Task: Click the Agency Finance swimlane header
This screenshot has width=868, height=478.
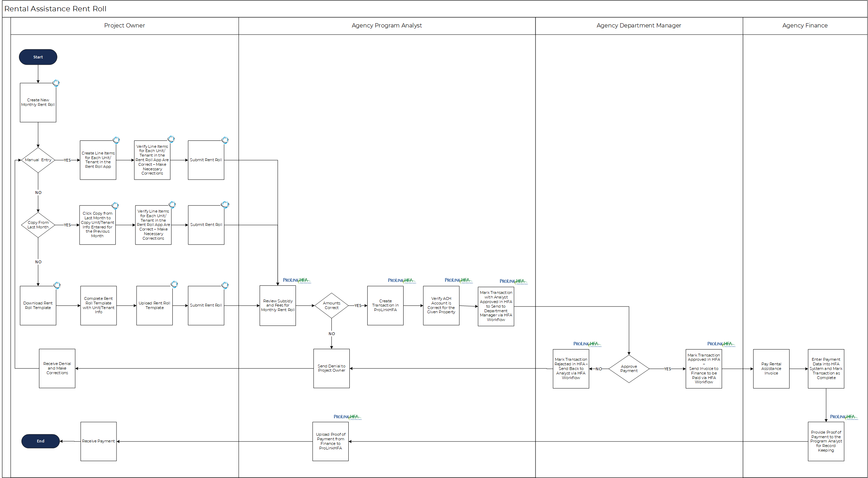Action: click(805, 26)
